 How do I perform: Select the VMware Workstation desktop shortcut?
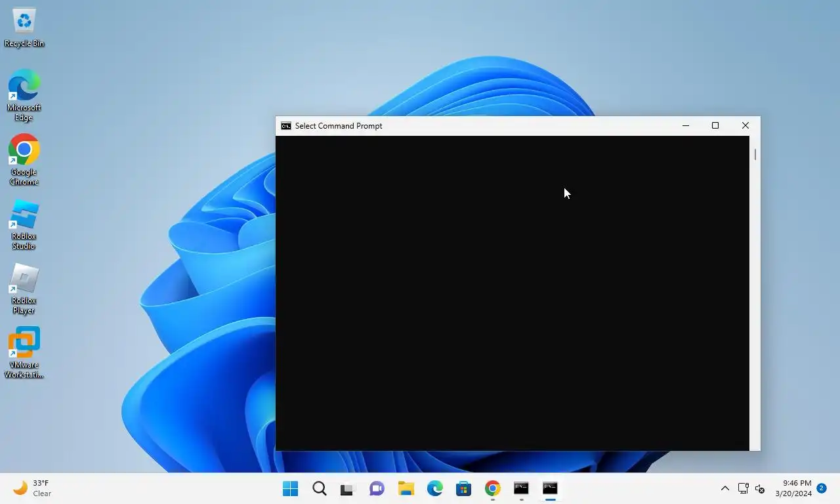click(x=24, y=353)
